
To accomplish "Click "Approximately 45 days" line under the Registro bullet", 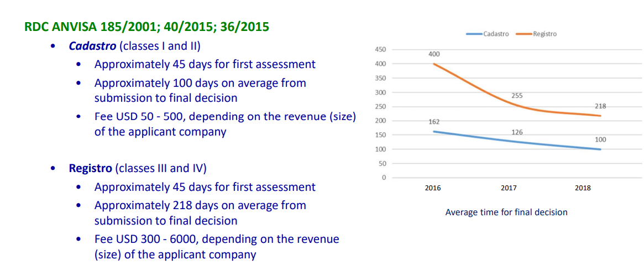I will (205, 186).
